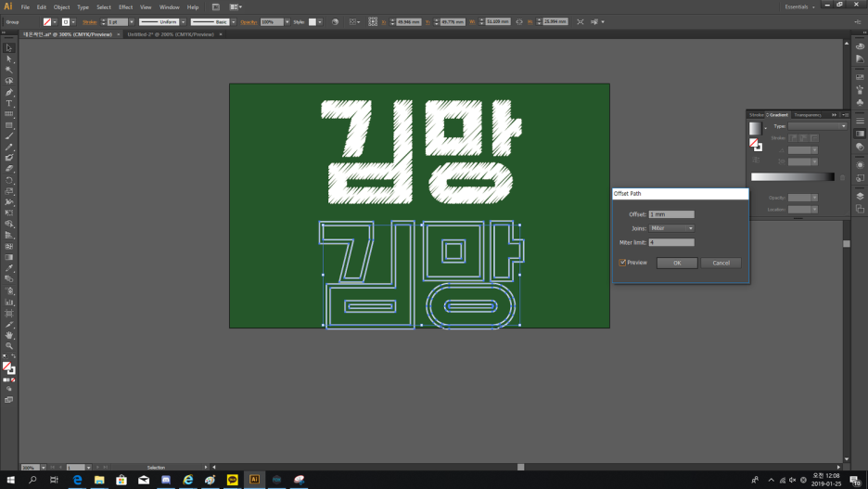Open the Essentials workspace switcher

[798, 6]
